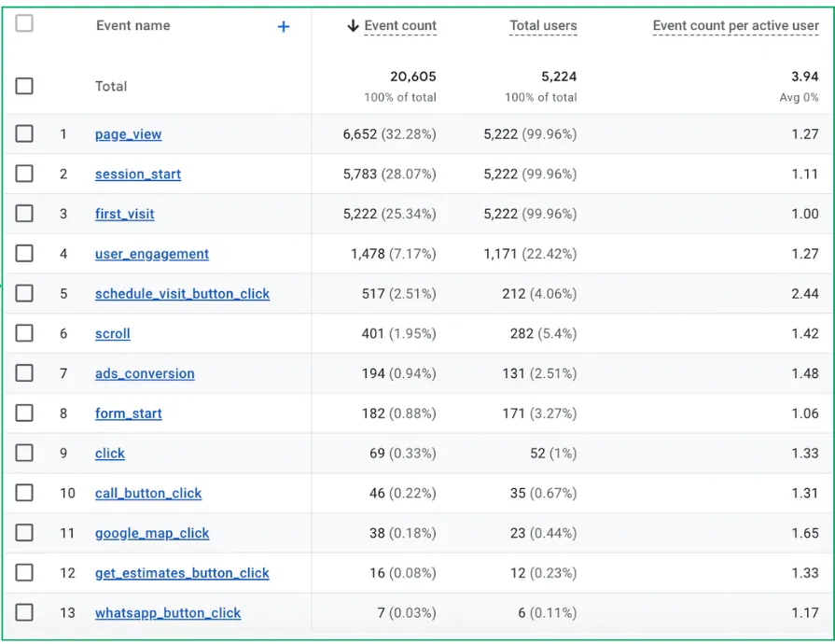Tick the select-all checkbox in header
The image size is (835, 644).
pos(24,23)
